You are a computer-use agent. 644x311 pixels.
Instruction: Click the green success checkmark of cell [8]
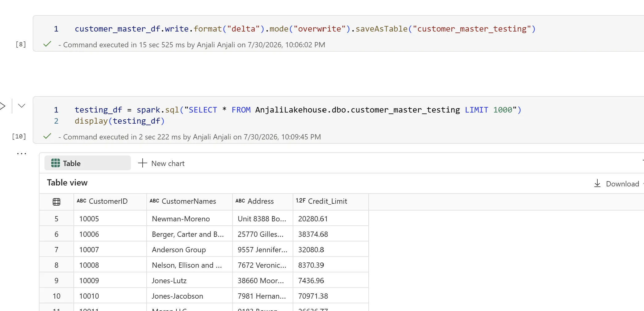(47, 44)
